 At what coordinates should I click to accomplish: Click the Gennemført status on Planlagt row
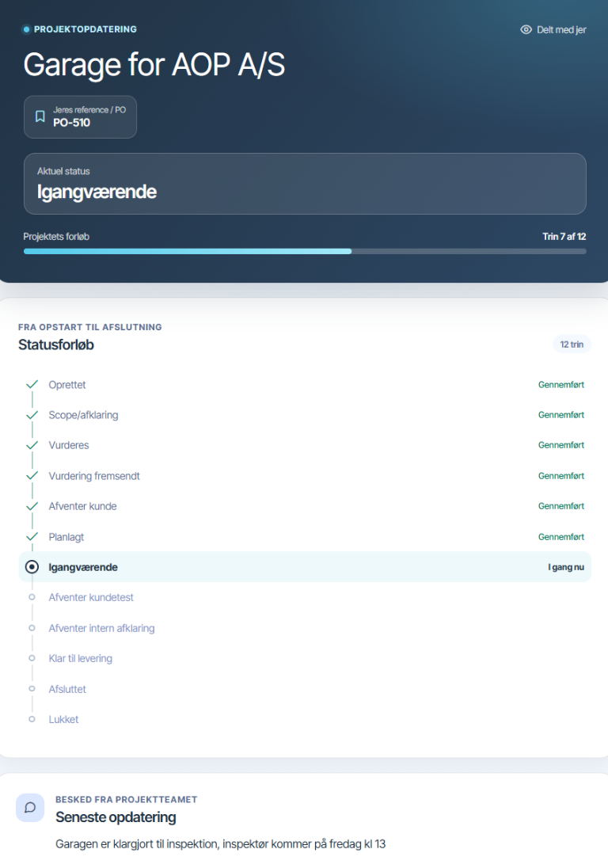coord(561,537)
